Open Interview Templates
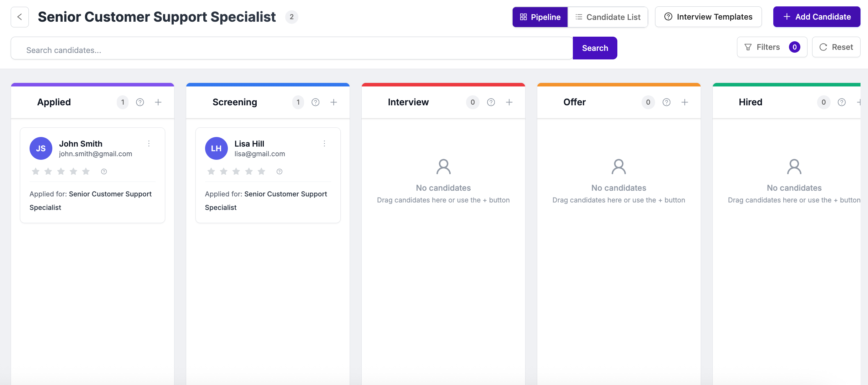This screenshot has width=868, height=385. coord(708,16)
